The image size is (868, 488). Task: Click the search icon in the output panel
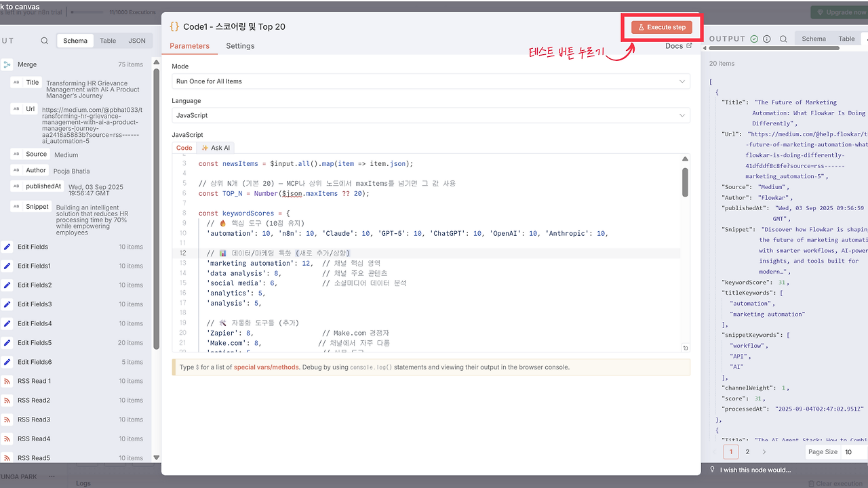[783, 39]
